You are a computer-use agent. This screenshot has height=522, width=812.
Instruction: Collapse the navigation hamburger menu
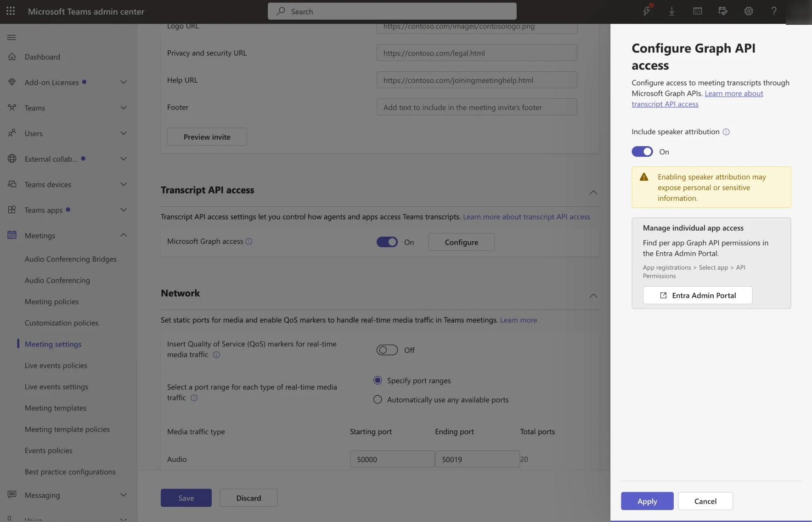pyautogui.click(x=11, y=37)
